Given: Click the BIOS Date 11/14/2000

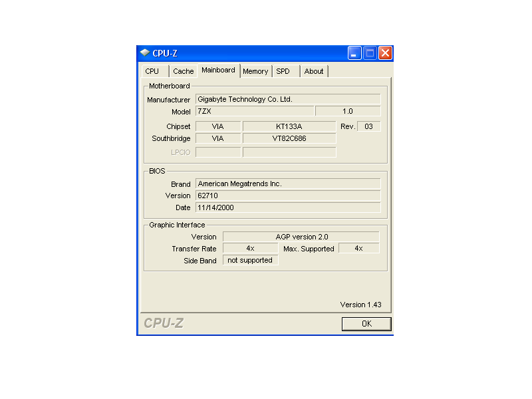Looking at the screenshot, I should [288, 207].
